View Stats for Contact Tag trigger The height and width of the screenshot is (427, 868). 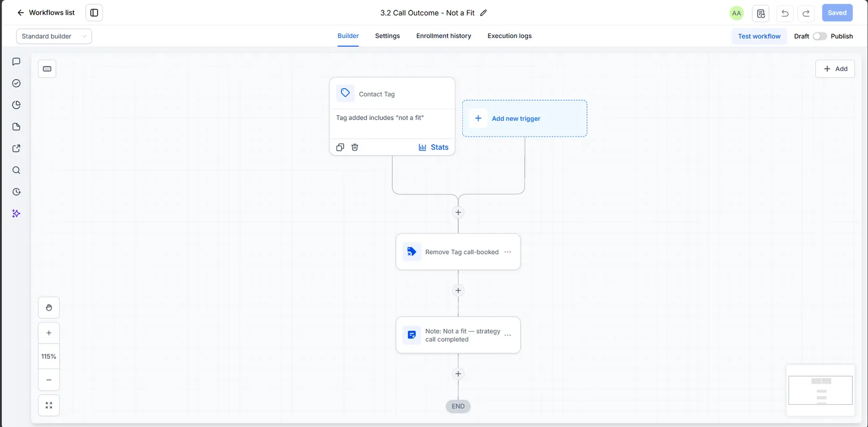tap(433, 147)
